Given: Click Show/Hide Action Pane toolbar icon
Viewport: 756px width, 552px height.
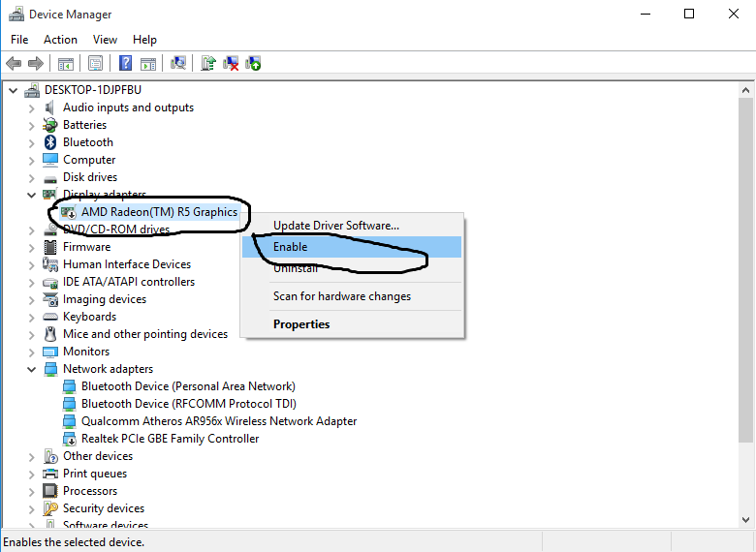Looking at the screenshot, I should tap(148, 63).
